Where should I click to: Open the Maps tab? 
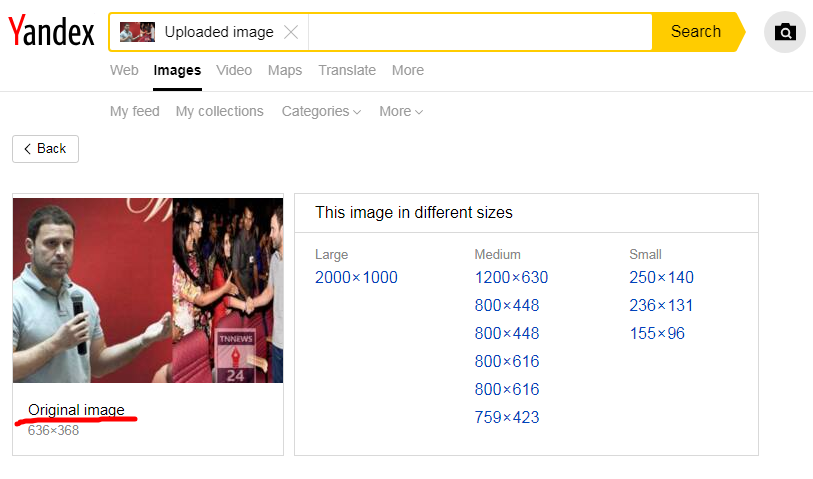pos(285,71)
